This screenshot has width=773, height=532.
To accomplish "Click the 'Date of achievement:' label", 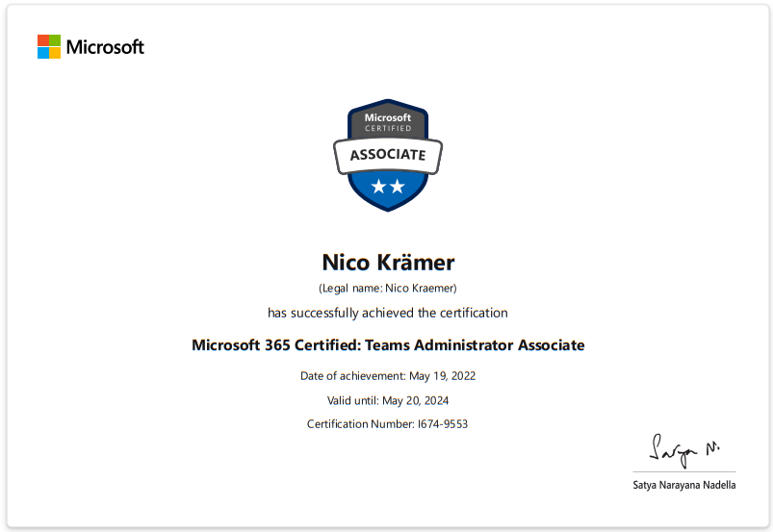I will point(353,376).
